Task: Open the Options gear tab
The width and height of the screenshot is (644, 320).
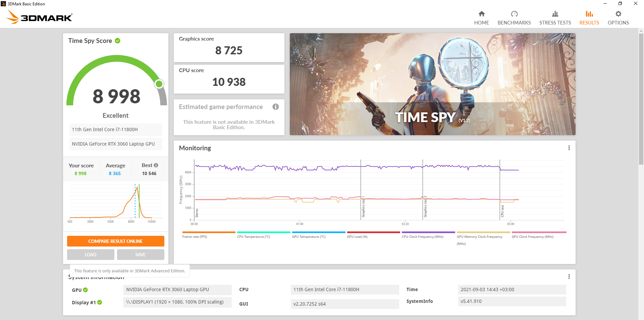Action: coord(618,18)
